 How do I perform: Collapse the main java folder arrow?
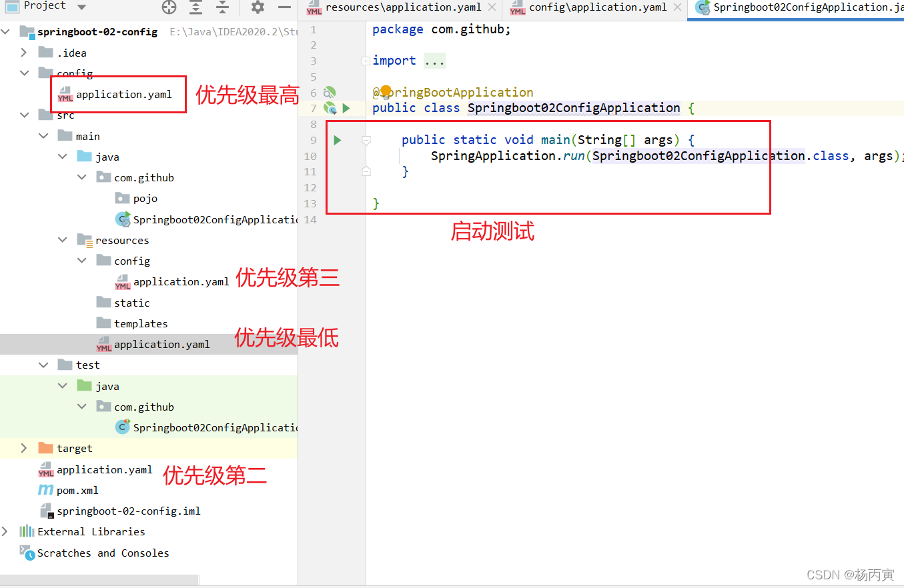(x=63, y=157)
